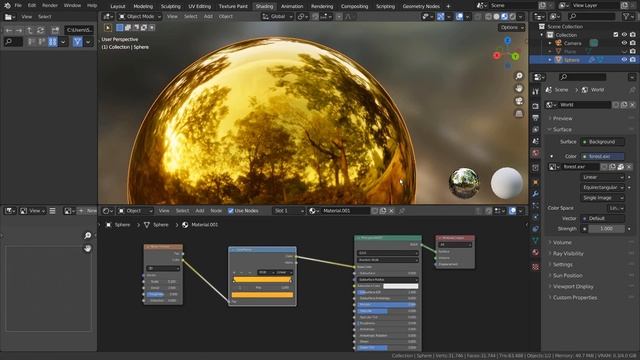640x360 pixels.
Task: Toggle Collection exclude checkbox in outliner
Action: pos(616,35)
